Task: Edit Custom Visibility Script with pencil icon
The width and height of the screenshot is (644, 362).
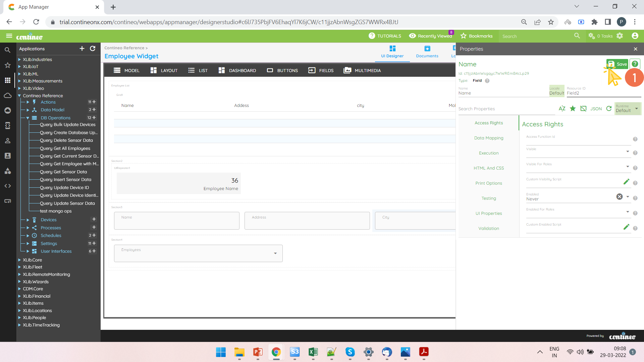Action: point(626,182)
